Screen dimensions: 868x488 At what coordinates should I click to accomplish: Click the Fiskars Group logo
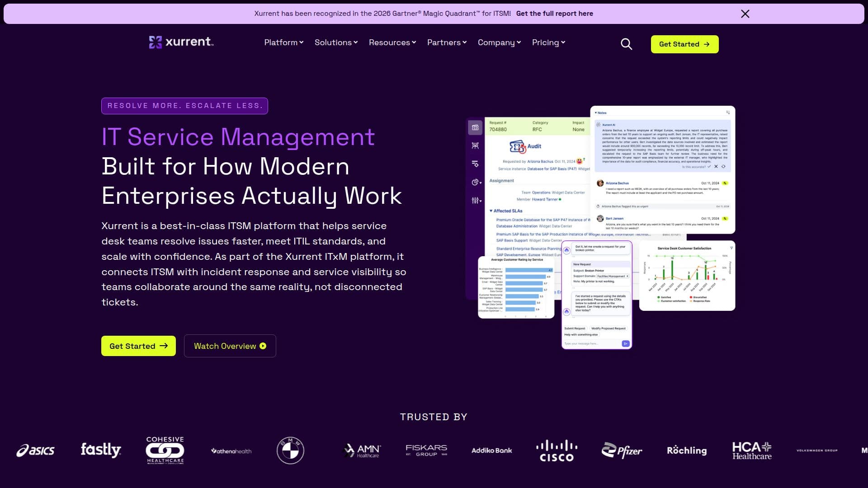(426, 450)
